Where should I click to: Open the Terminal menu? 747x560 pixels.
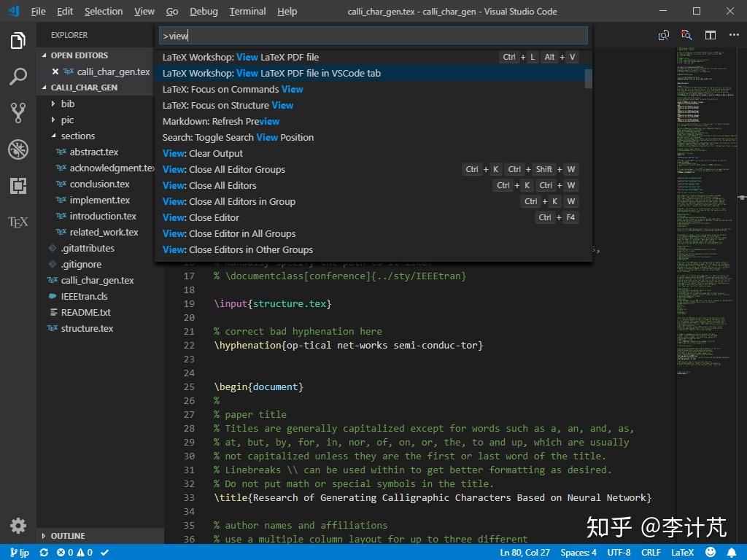[247, 11]
